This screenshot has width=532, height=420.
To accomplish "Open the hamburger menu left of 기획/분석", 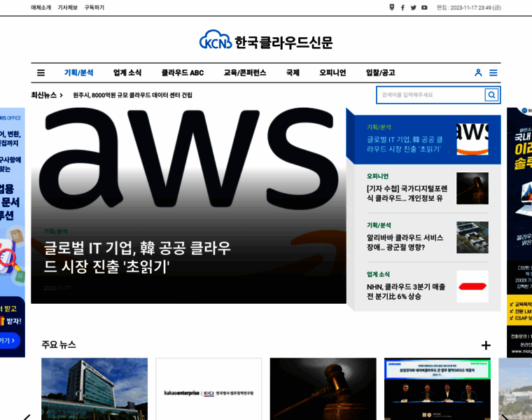I will [x=41, y=73].
